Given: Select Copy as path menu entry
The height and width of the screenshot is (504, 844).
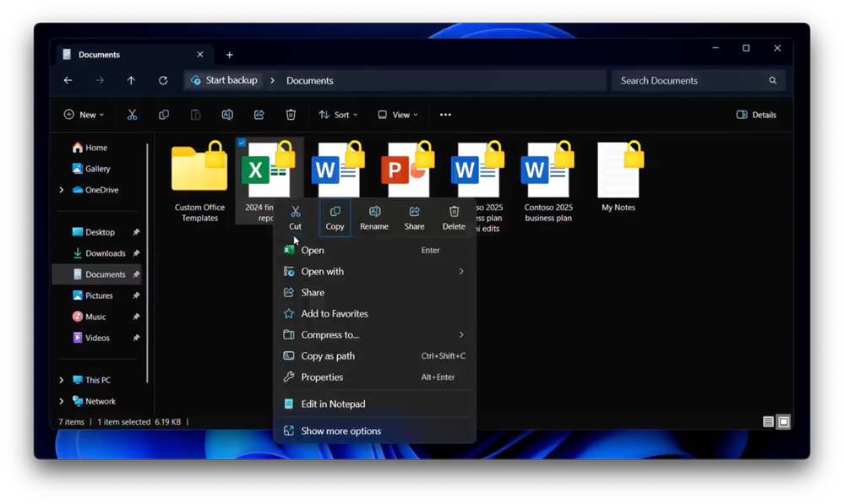Looking at the screenshot, I should pos(328,356).
